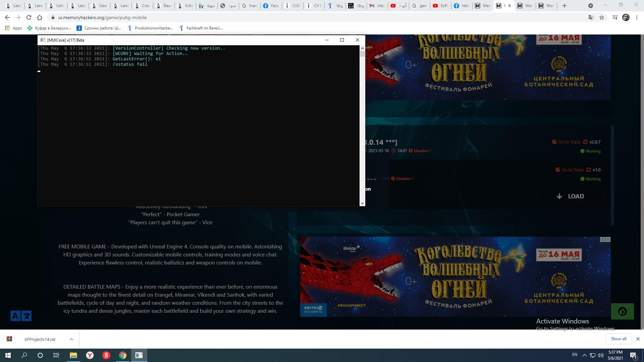Click the LOAD button
644x362 pixels.
click(570, 196)
